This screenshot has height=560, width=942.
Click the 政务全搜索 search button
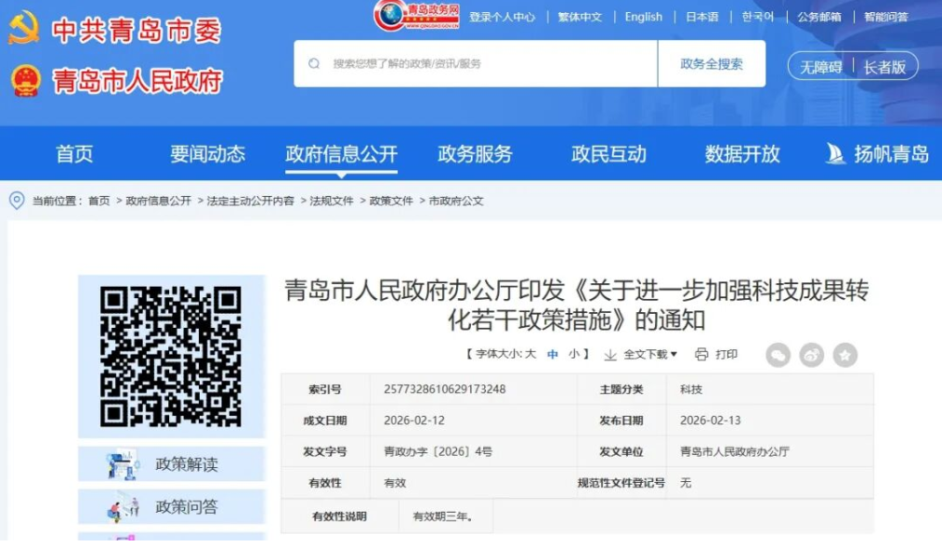pyautogui.click(x=711, y=64)
